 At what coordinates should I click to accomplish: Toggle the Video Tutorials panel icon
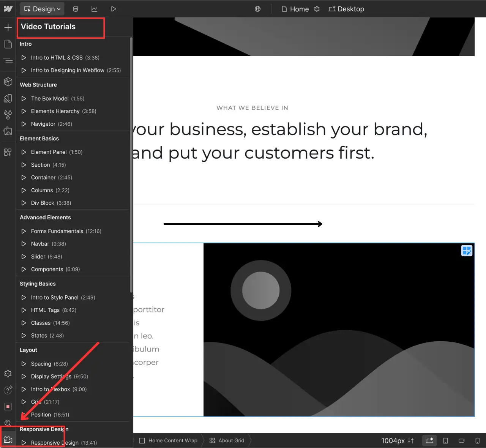coord(8,440)
